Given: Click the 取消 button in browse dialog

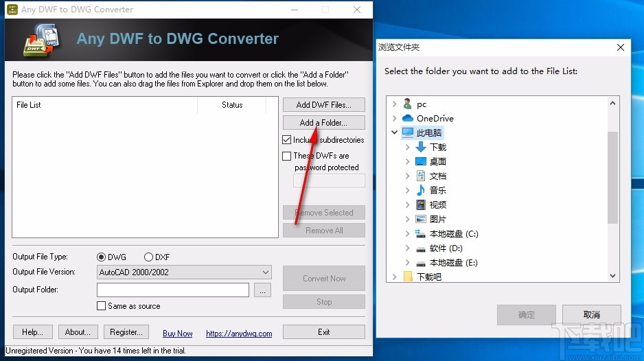Looking at the screenshot, I should [x=591, y=315].
